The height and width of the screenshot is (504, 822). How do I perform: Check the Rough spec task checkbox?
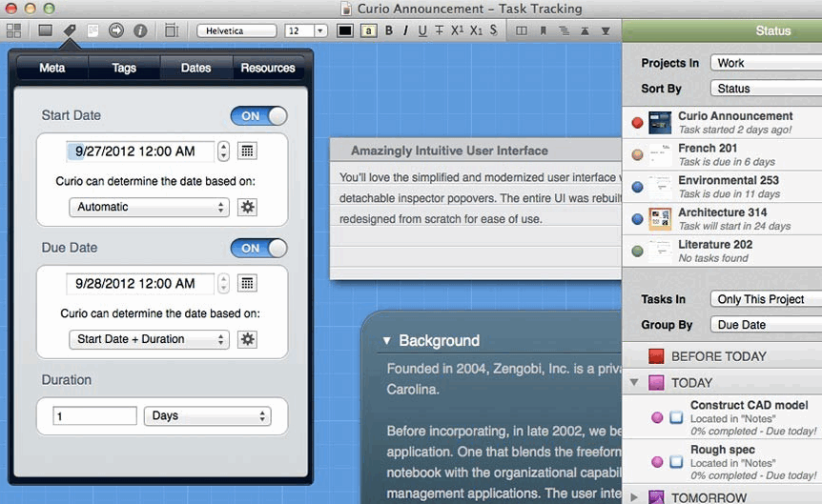[x=676, y=461]
